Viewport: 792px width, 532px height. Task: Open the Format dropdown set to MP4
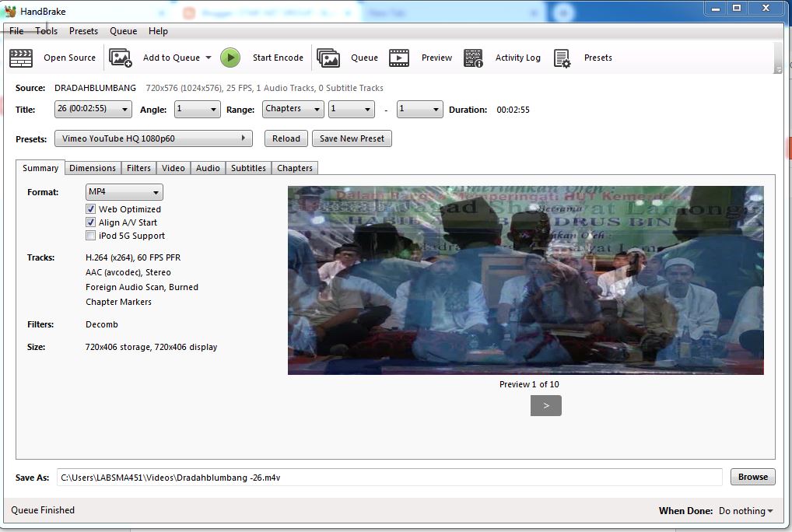124,192
